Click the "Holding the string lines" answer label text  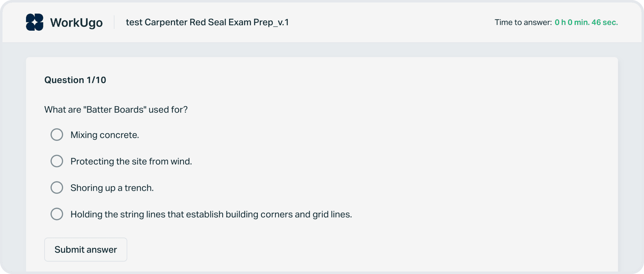[x=211, y=214]
